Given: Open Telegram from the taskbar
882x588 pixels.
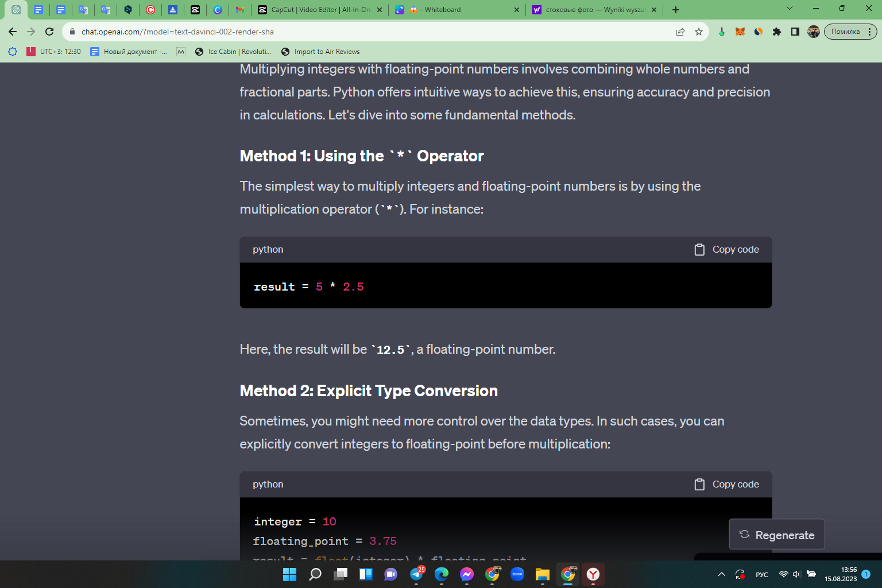Looking at the screenshot, I should point(416,574).
